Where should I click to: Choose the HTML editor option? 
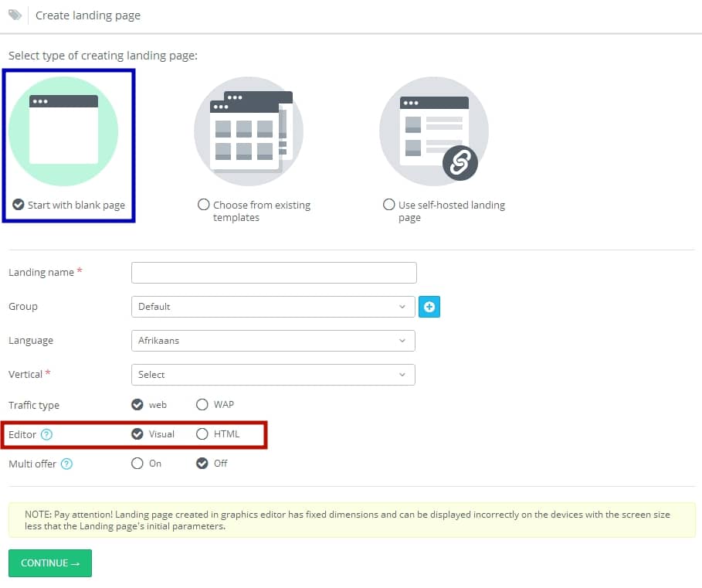202,434
